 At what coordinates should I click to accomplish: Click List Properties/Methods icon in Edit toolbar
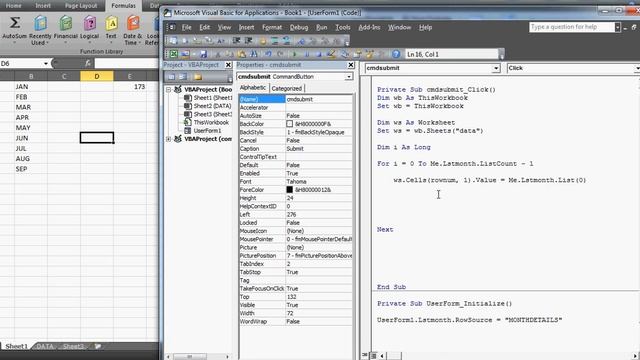tap(173, 40)
